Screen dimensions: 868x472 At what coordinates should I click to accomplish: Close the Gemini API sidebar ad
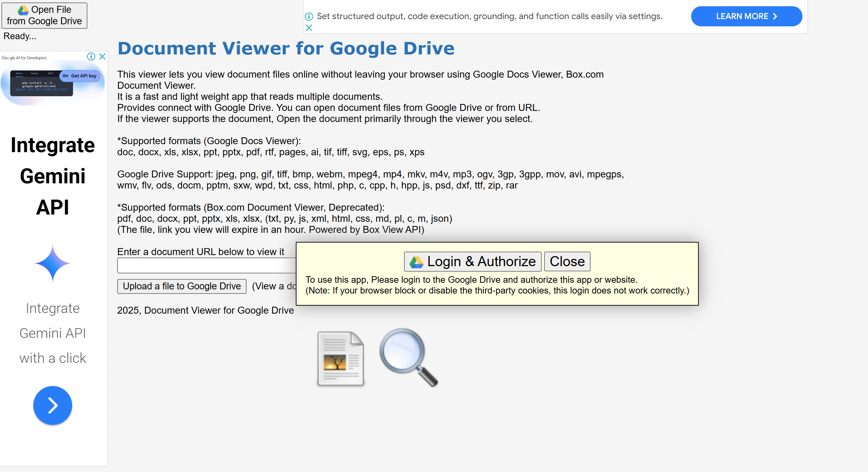point(102,56)
